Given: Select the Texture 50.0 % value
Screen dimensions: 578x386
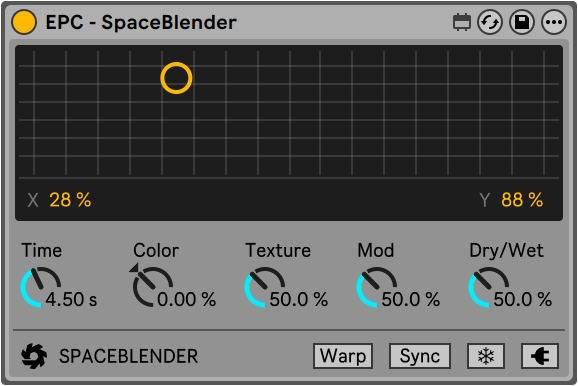Looking at the screenshot, I should 299,299.
